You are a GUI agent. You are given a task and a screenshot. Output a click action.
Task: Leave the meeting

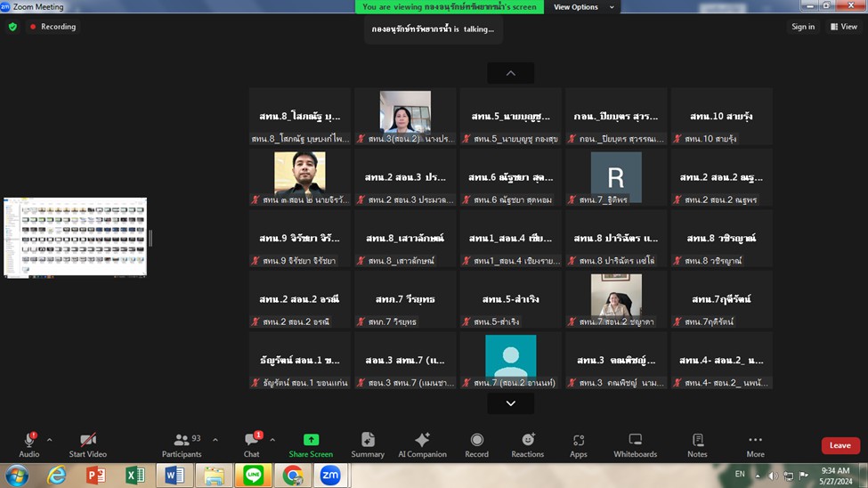[840, 445]
